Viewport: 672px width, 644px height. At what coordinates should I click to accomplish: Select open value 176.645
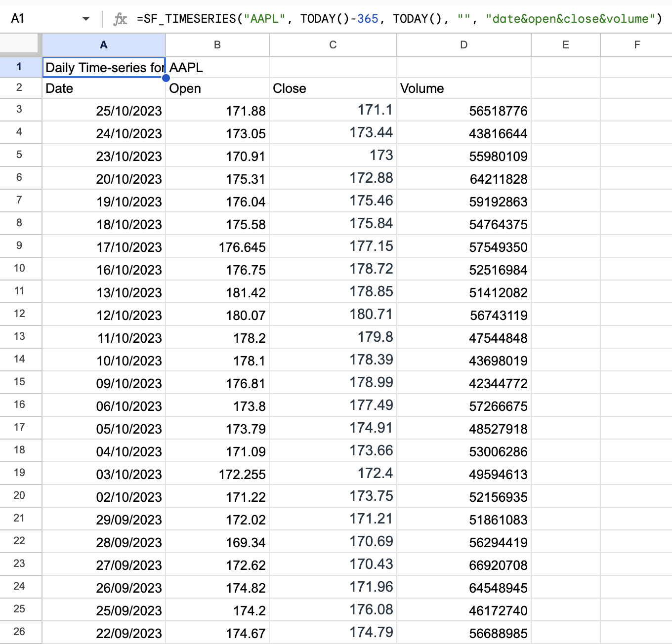(217, 246)
